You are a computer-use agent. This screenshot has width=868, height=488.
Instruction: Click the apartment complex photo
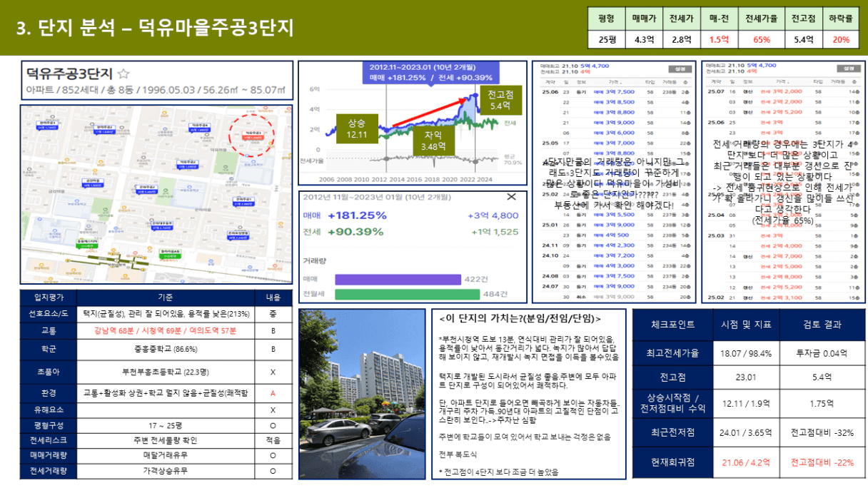pyautogui.click(x=361, y=395)
